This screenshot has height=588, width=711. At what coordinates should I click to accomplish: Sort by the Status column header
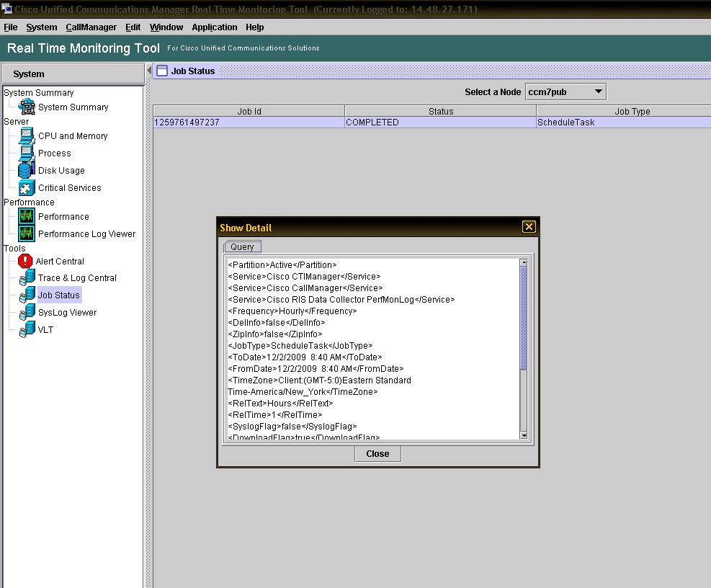[x=441, y=111]
